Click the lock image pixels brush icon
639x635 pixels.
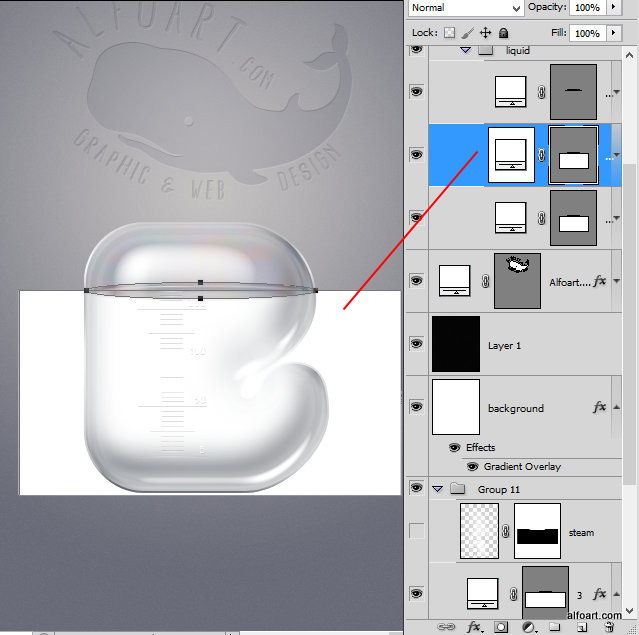(x=467, y=33)
